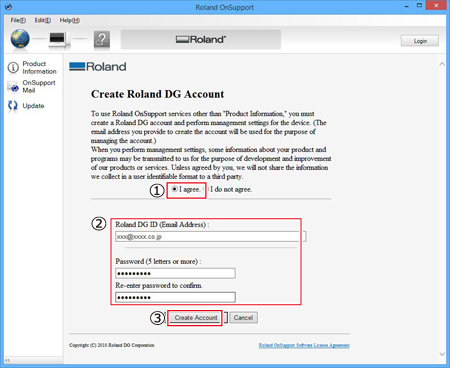Open the Edit menu

coord(43,20)
